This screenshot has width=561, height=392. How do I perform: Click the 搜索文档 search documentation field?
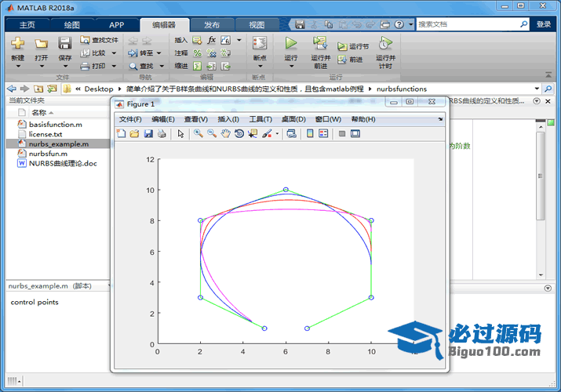click(472, 24)
